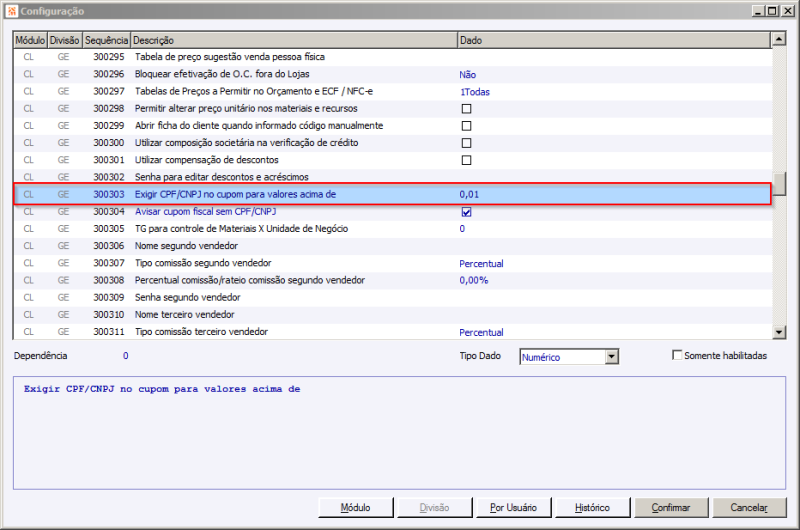Viewport: 800px width, 530px height.
Task: Click the Divisão button
Action: [x=434, y=508]
